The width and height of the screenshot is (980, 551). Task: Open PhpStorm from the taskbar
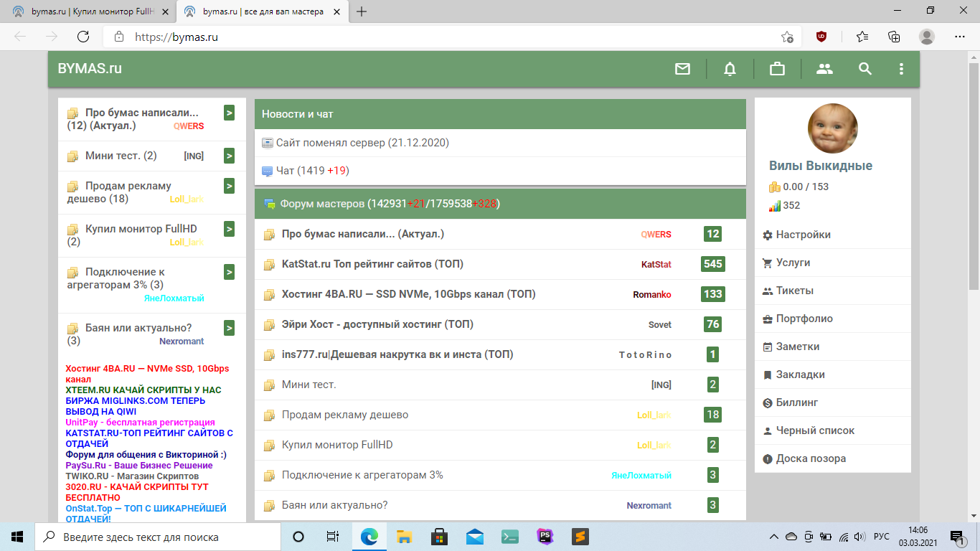pos(545,537)
